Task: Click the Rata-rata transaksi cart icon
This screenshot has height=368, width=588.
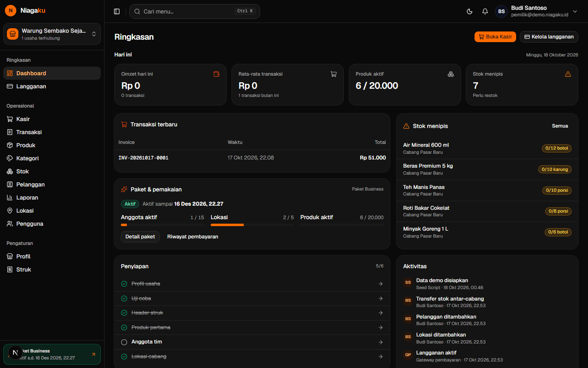Action: tap(334, 74)
